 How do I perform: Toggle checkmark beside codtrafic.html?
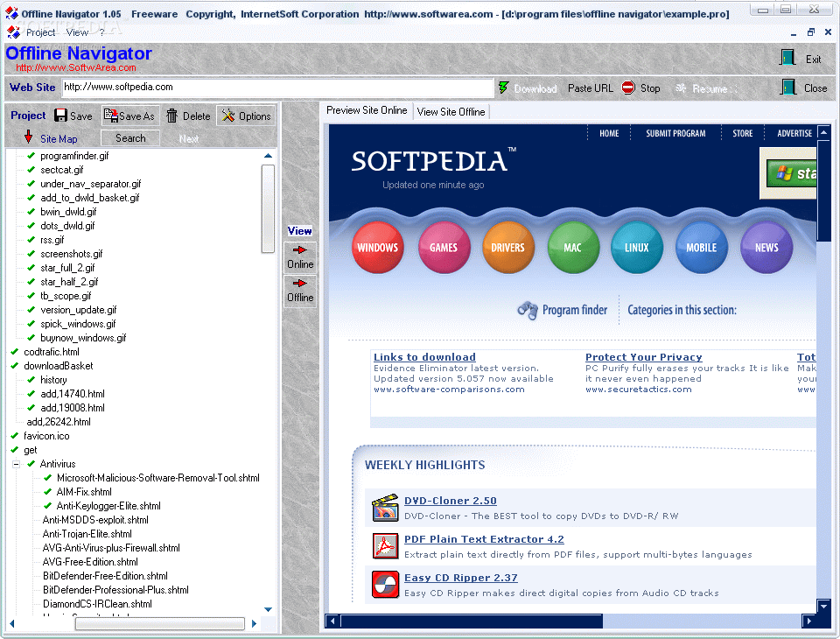[x=15, y=351]
